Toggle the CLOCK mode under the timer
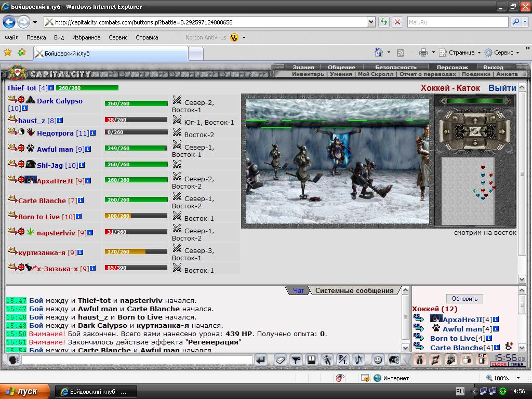532x399 pixels. [x=499, y=364]
